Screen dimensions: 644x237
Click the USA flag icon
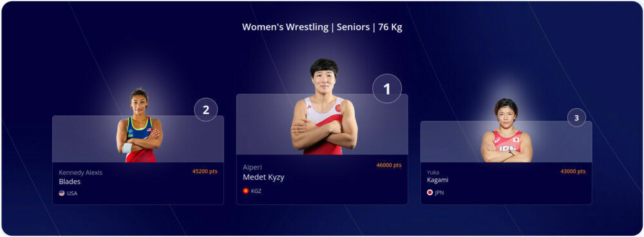pos(62,193)
